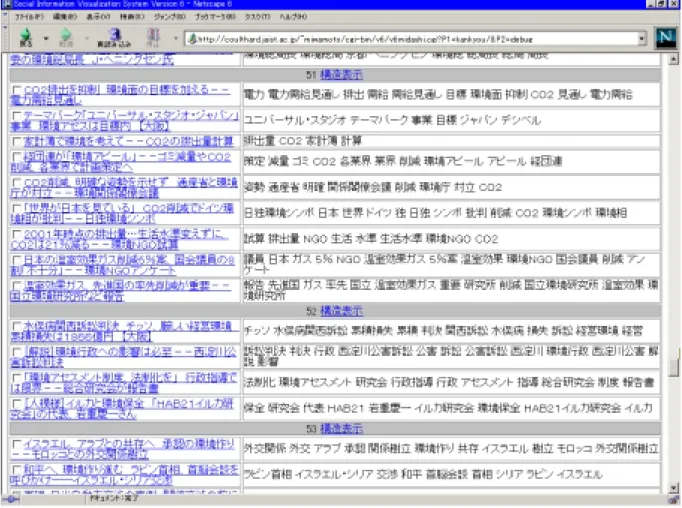Open the URL bar history dropdown
Screen dimensions: 682x508
pyautogui.click(x=642, y=39)
